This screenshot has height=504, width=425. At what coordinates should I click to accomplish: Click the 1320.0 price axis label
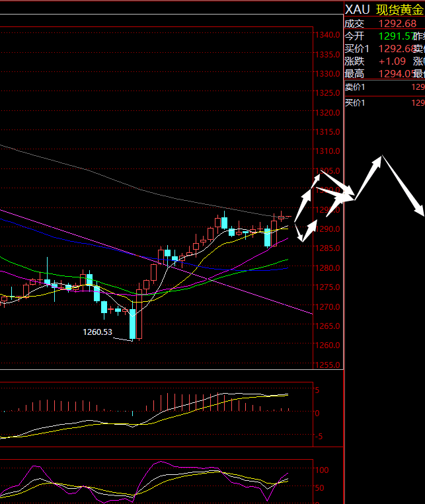click(328, 112)
